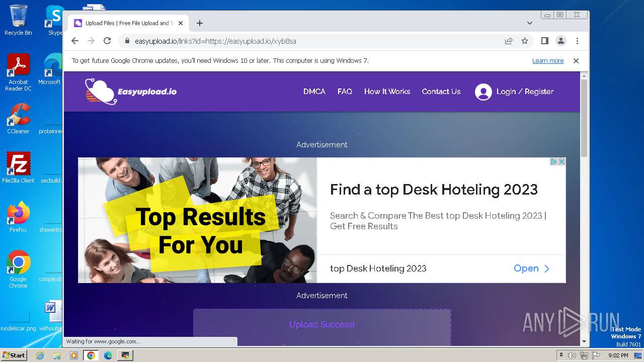
Task: Click the Find a top Desk Hoteling headline
Action: pos(434,190)
